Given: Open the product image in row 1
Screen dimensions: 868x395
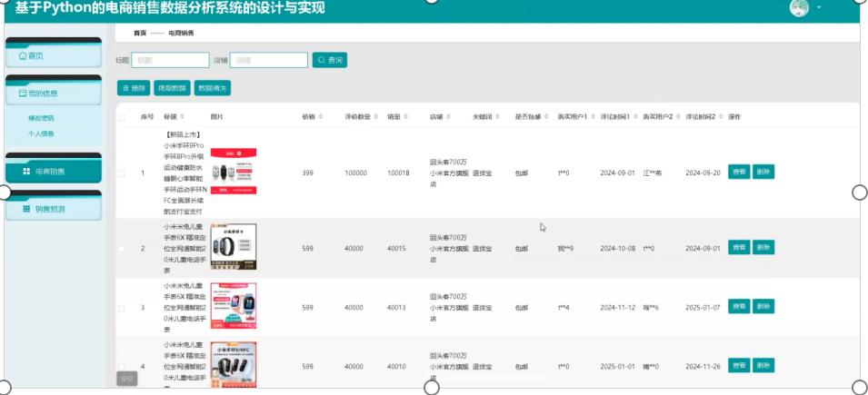Looking at the screenshot, I should [233, 171].
